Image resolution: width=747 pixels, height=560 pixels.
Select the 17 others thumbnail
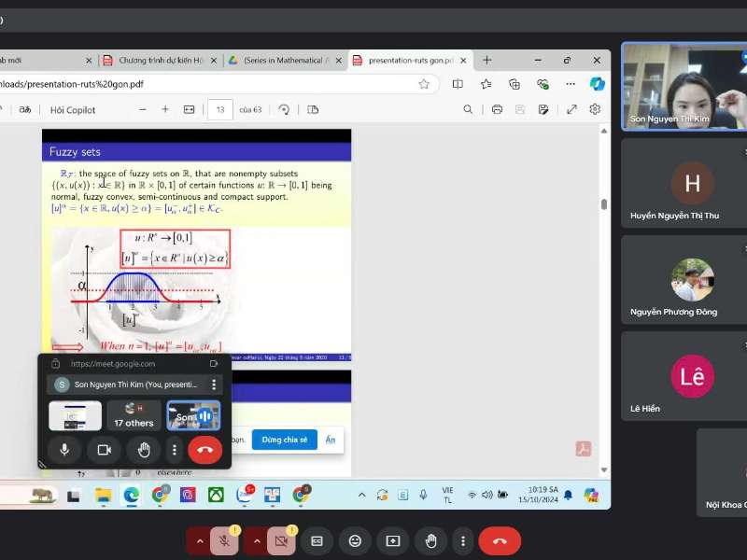coord(134,416)
